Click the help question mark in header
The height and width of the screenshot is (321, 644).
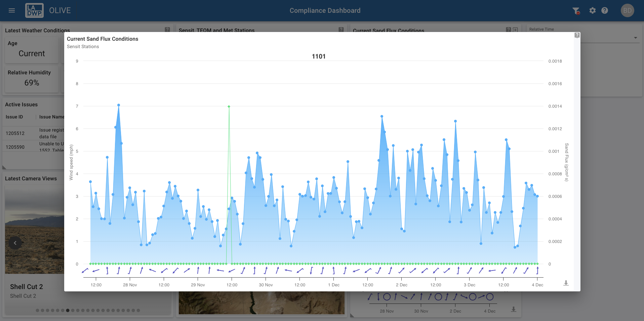pos(605,11)
